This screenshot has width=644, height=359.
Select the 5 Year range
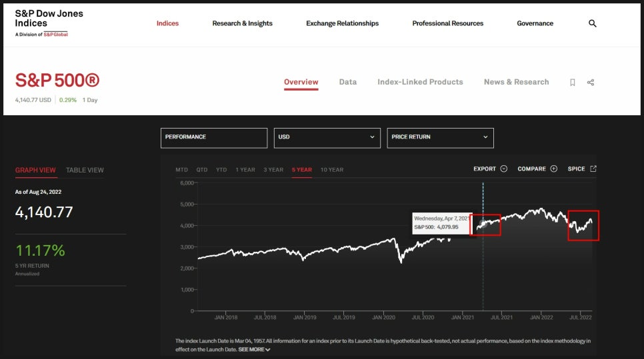pos(302,170)
